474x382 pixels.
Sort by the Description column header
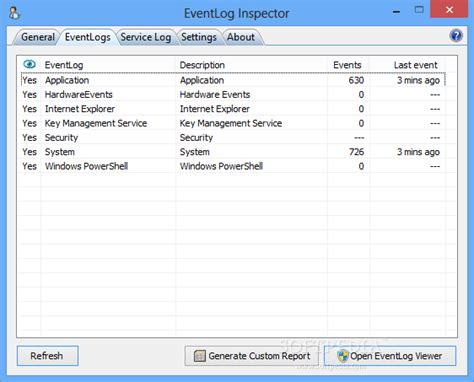pos(202,65)
